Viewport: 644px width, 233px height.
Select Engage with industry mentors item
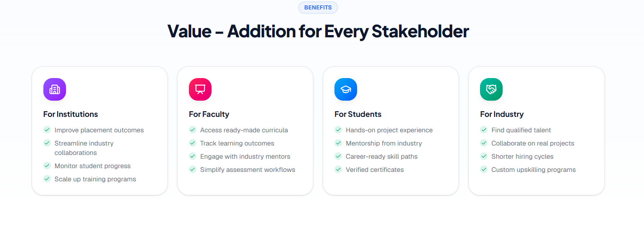click(245, 156)
